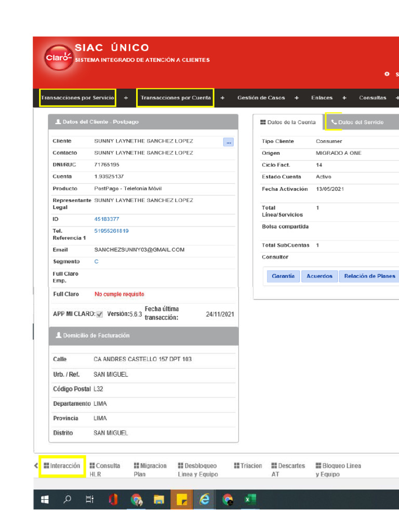Open Descartes AT shortcut
The height and width of the screenshot is (532, 399).
point(288,470)
